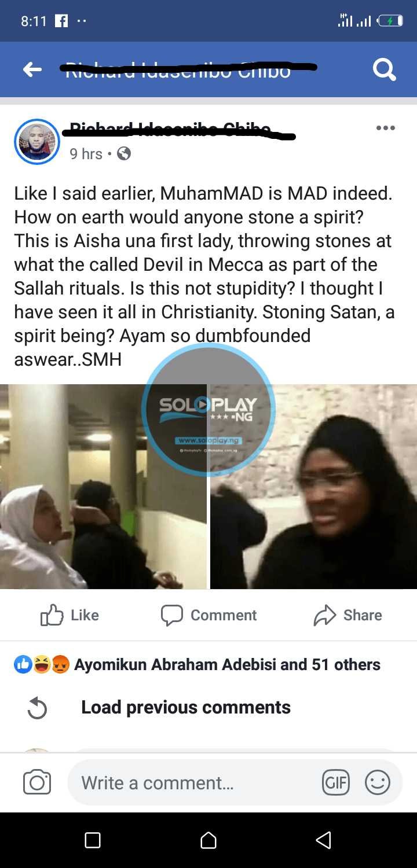
Task: Tap the Comment speech bubble button
Action: (x=209, y=615)
